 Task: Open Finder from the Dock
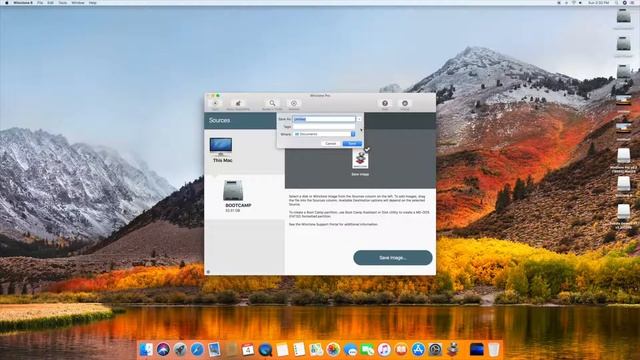(146, 350)
